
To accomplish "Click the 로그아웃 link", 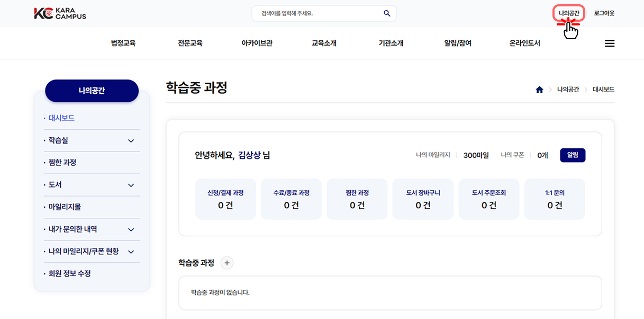I will (x=604, y=13).
